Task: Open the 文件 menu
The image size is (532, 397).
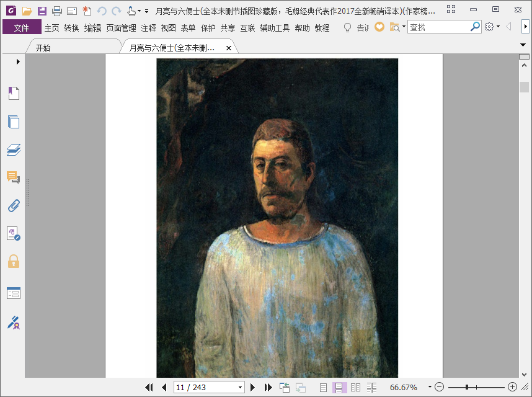Action: [x=22, y=27]
